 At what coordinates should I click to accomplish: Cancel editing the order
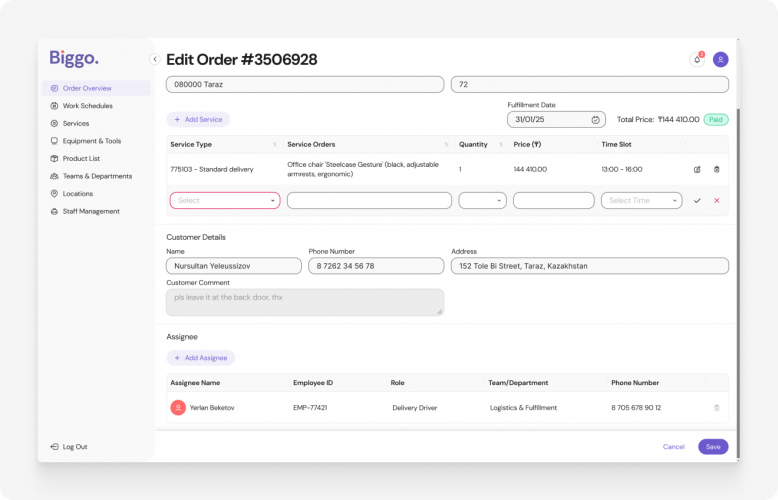673,447
